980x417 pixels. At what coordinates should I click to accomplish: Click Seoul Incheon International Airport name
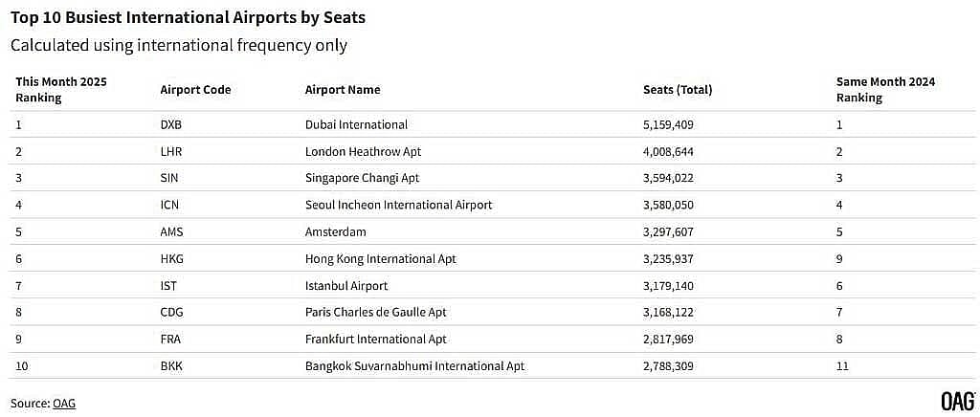399,205
